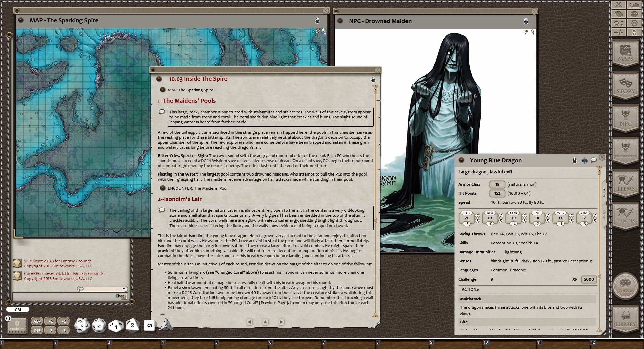
Task: Enable the ADV advantage toggle near the modifier box
Action: [x=37, y=321]
